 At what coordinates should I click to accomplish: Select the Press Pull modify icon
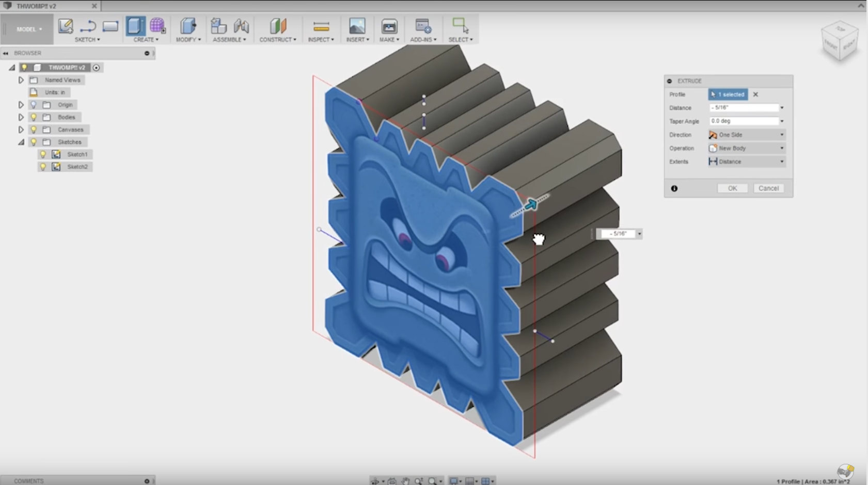pos(188,26)
